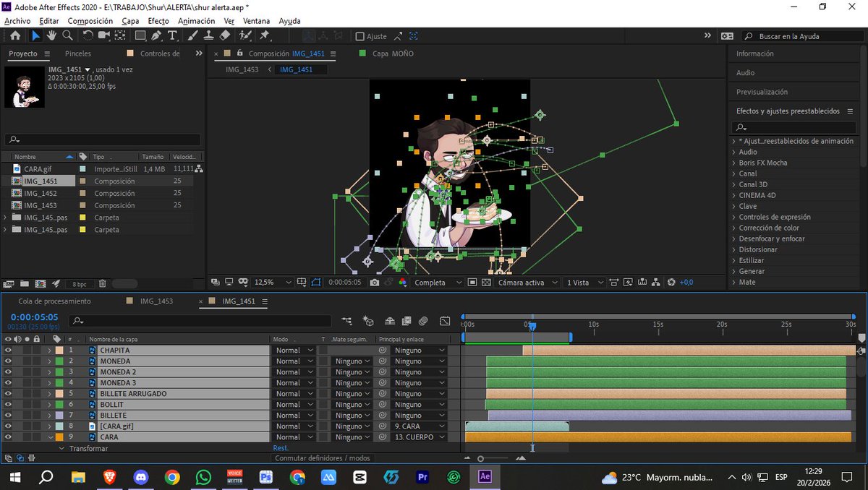Screen dimensions: 868x490
Task: Toggle the Ajuste snapping checkbox
Action: point(360,36)
